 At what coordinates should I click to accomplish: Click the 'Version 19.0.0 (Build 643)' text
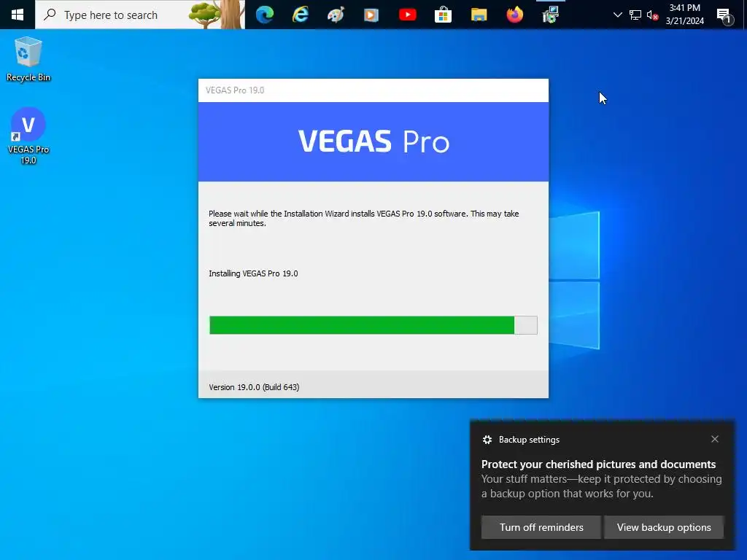[x=254, y=387]
